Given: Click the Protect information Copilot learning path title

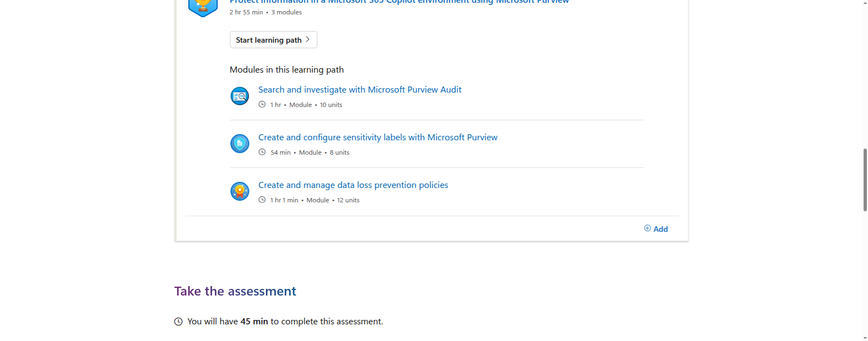Looking at the screenshot, I should (x=399, y=2).
